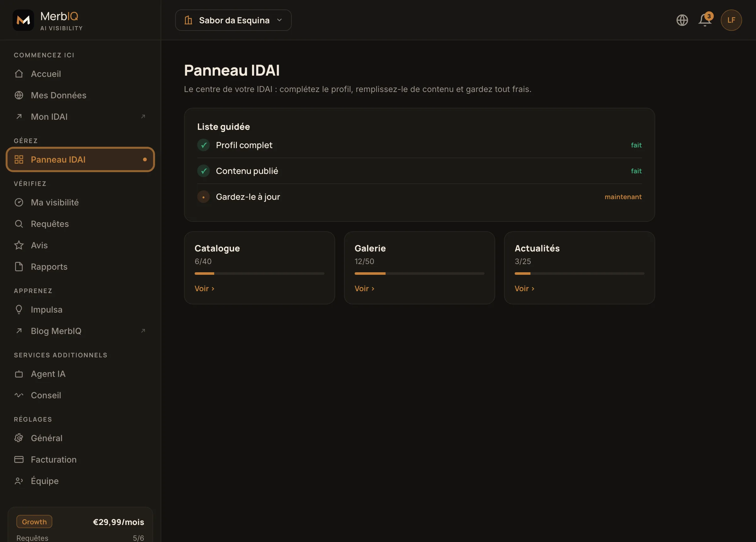Screen dimensions: 756x542
Task: Click the maintenant status label
Action: pos(623,197)
